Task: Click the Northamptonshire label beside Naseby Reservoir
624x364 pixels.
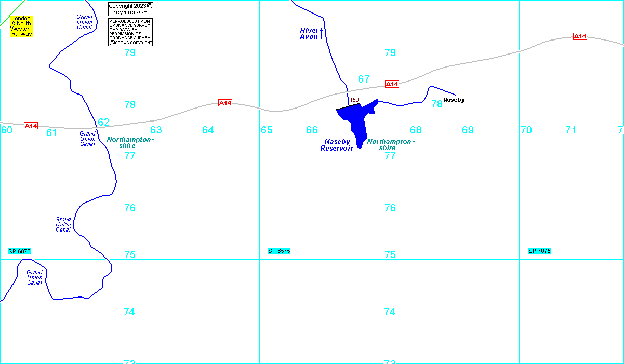Action: [x=391, y=145]
